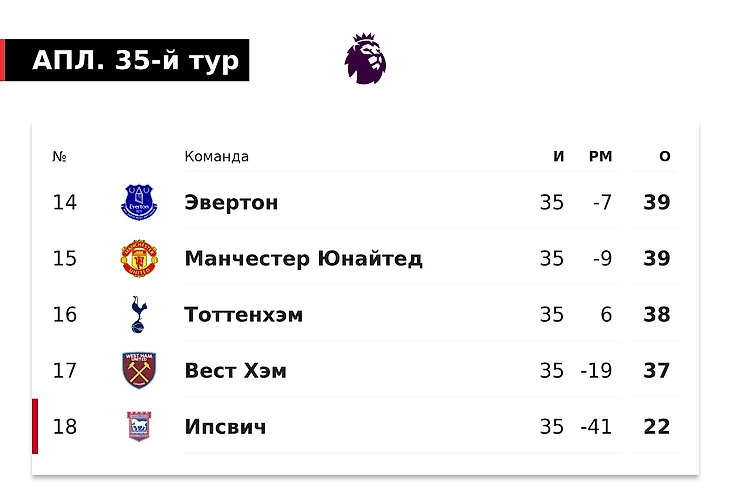Sort by the № position header
This screenshot has width=730, height=499.
click(59, 157)
